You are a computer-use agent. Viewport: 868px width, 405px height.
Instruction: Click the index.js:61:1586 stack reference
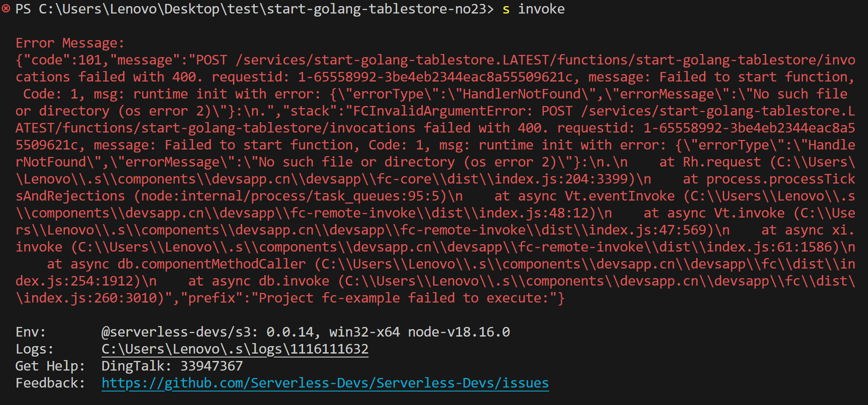769,247
